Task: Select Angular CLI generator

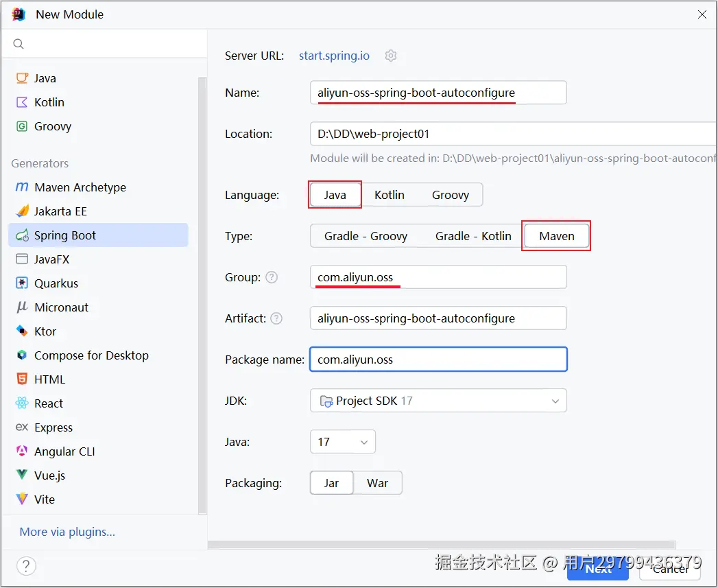Action: [x=99, y=451]
